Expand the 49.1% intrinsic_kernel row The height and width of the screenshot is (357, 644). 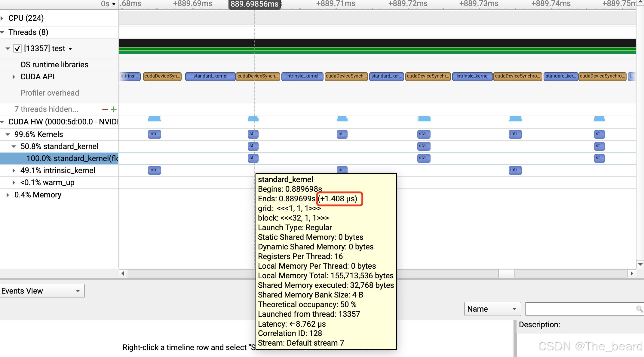pos(14,170)
